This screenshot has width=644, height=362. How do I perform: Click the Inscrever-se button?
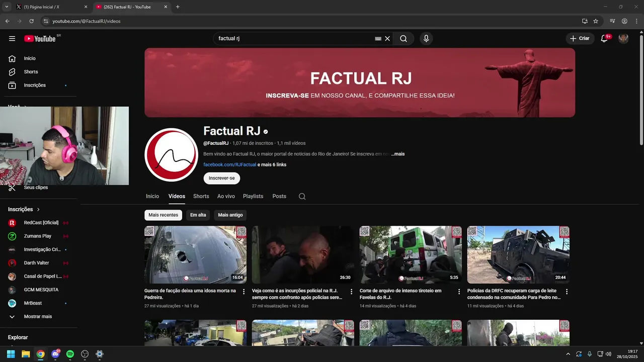[x=222, y=178]
